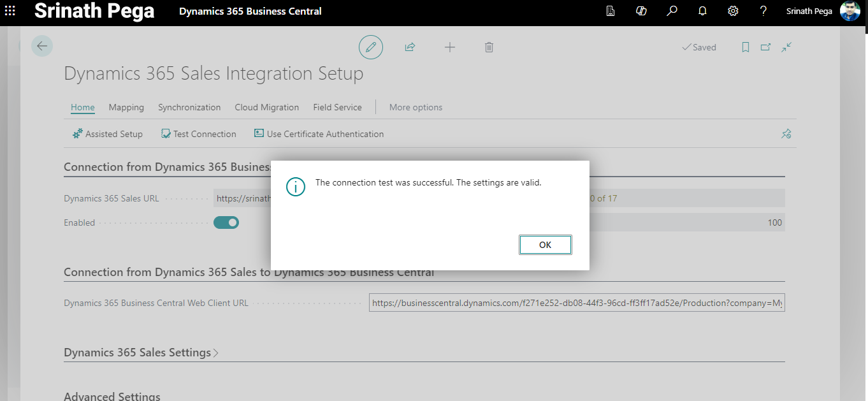This screenshot has width=868, height=401.
Task: Open notifications bell
Action: pos(702,11)
